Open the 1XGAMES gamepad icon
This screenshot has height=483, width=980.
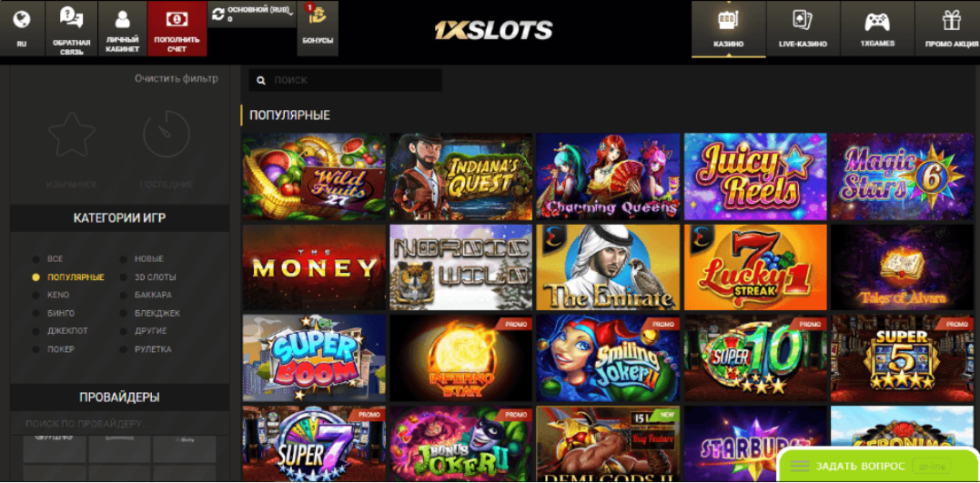click(877, 22)
